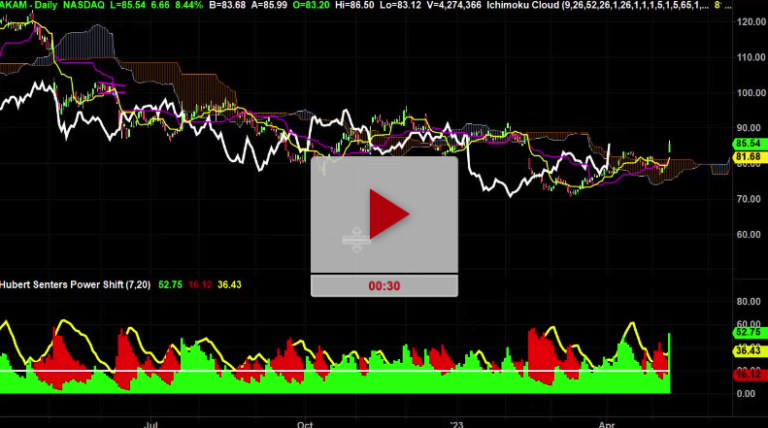Click the Jul date axis marker
768x428 pixels.
[x=152, y=423]
